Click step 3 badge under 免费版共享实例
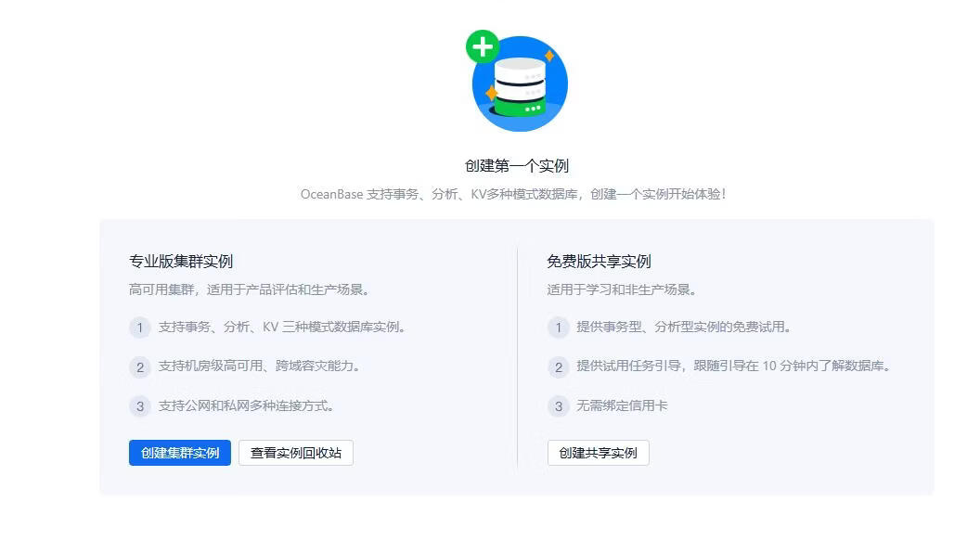The width and height of the screenshot is (980, 540). [x=558, y=405]
